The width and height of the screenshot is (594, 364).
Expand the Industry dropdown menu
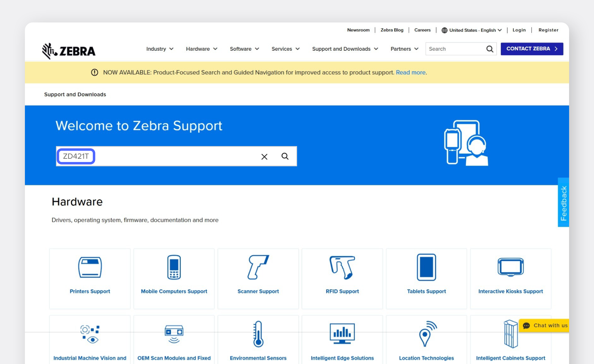(x=160, y=49)
